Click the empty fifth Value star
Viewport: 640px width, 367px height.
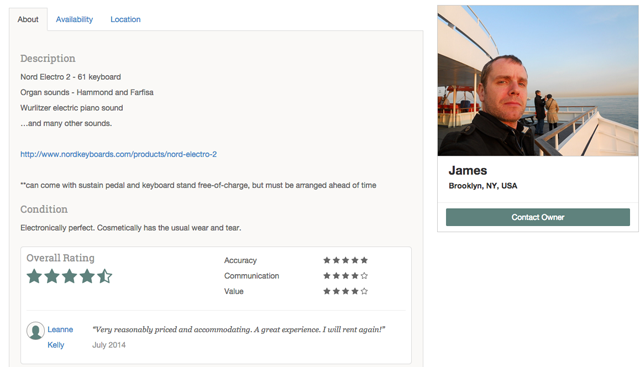coord(364,291)
